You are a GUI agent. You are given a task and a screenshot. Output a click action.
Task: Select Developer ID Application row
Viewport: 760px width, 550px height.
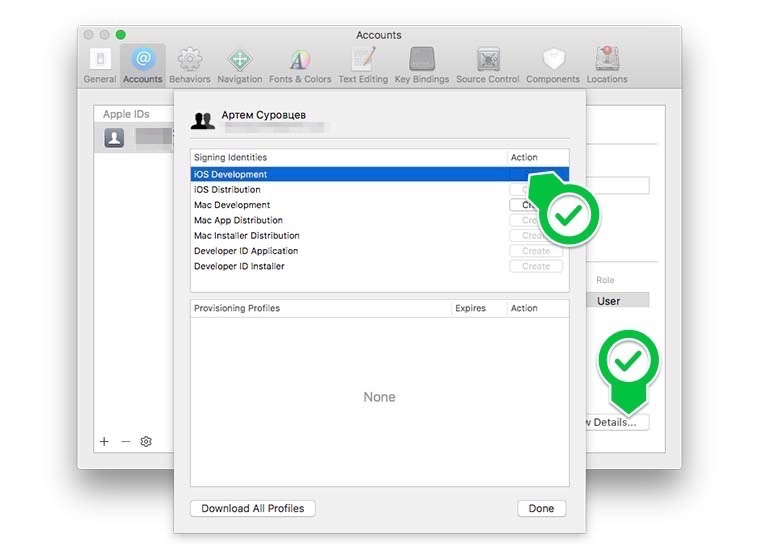(380, 251)
